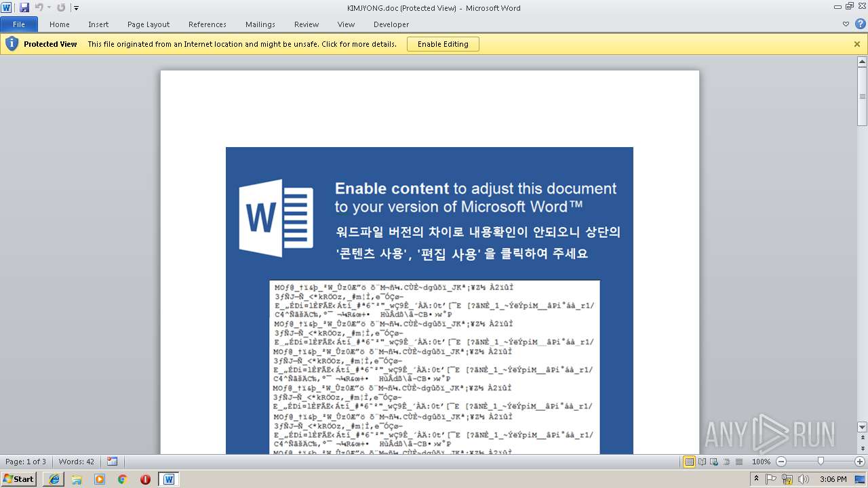Select Draft view icon
The width and height of the screenshot is (868, 488).
pyautogui.click(x=738, y=462)
